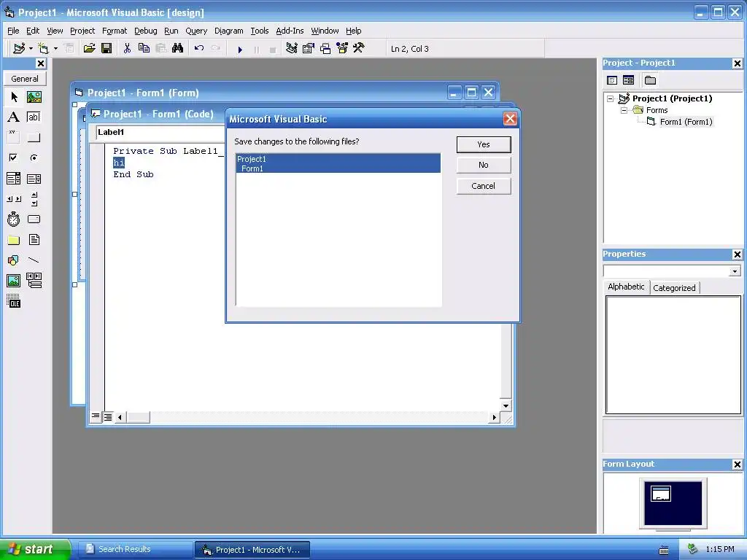Toggle Folders icon in Project panel
This screenshot has width=747, height=560.
(x=650, y=80)
